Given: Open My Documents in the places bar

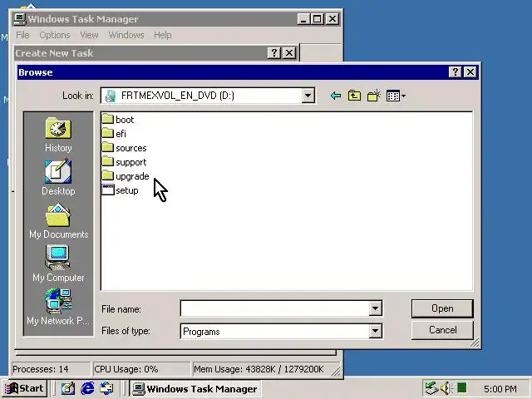Looking at the screenshot, I should [58, 220].
